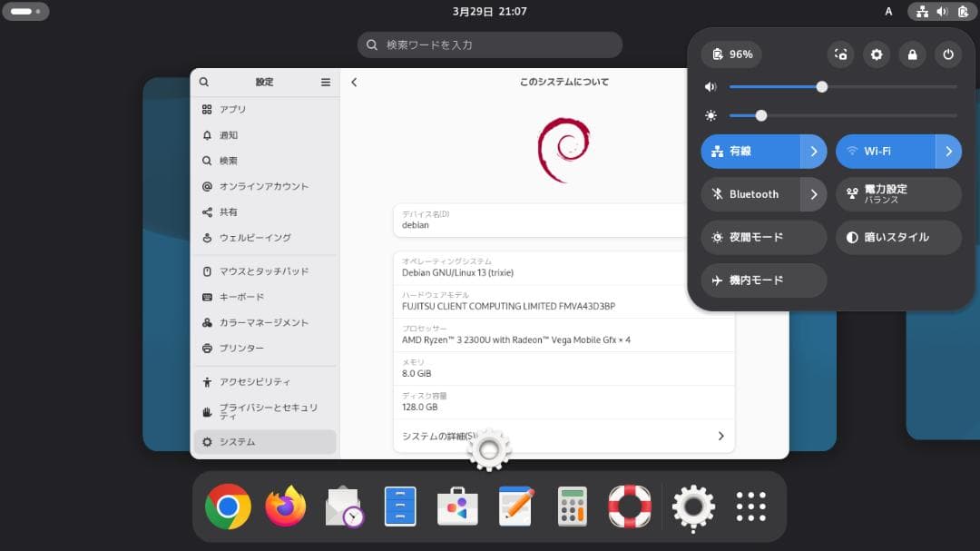
Task: Take a screenshot from quick settings
Action: coord(840,54)
